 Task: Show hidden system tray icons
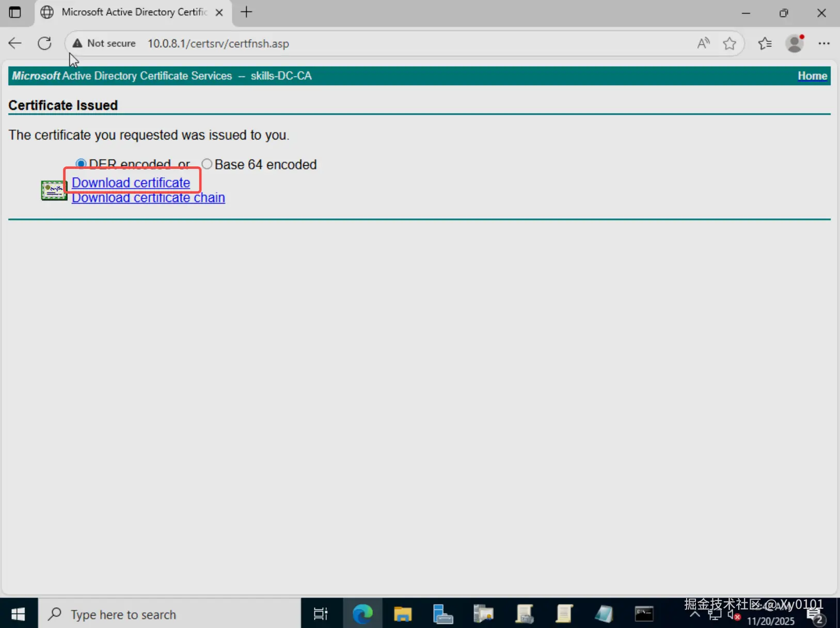tap(695, 615)
